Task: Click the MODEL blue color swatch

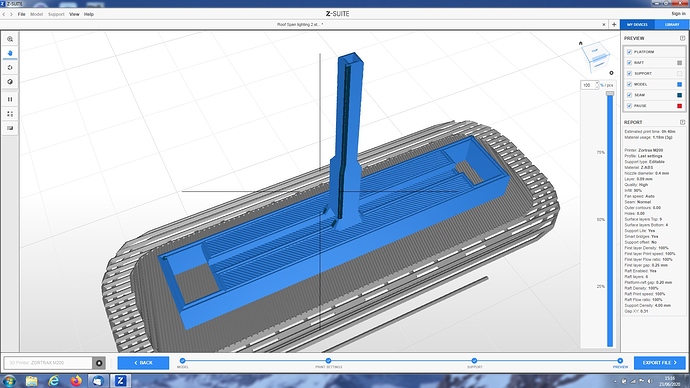Action: click(679, 84)
